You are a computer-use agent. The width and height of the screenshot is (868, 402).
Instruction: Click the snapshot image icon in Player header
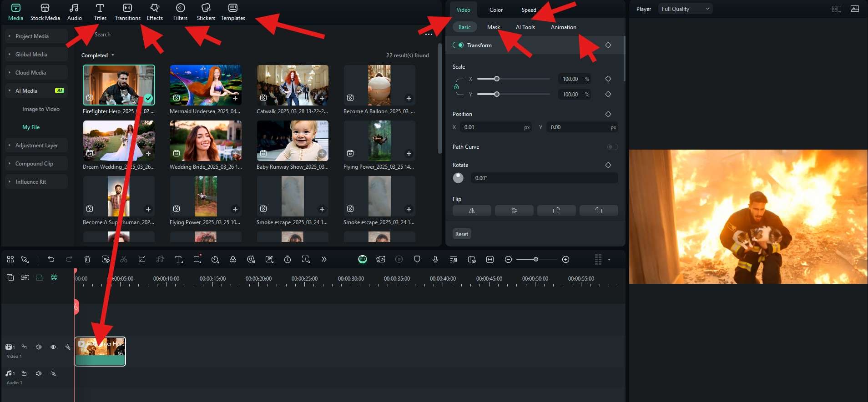tap(855, 9)
